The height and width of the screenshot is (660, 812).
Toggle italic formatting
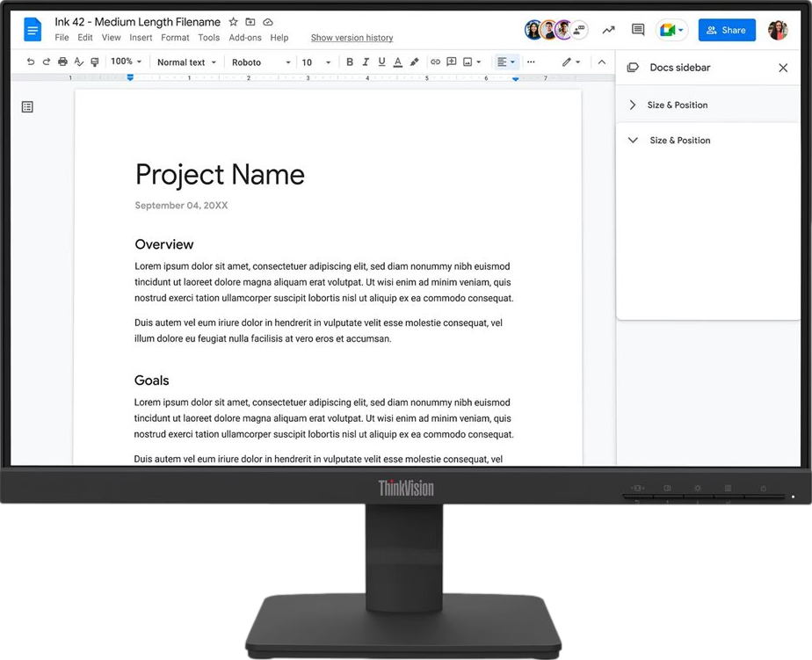coord(366,62)
